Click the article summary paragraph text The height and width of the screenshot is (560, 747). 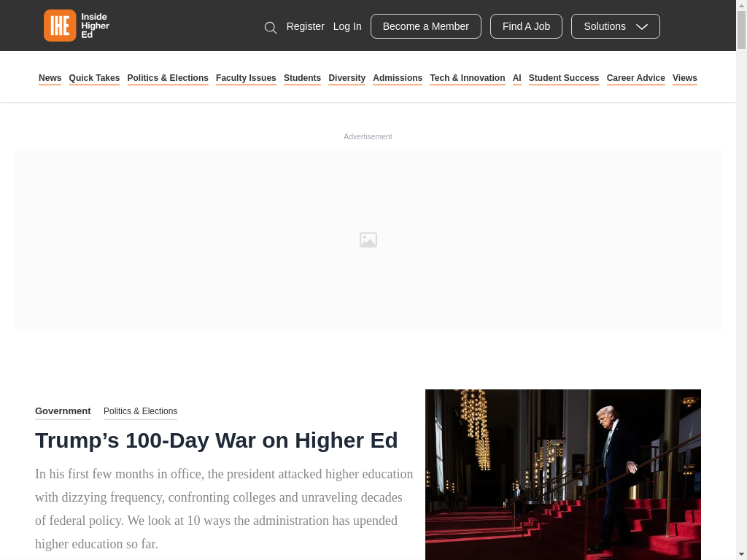[224, 509]
